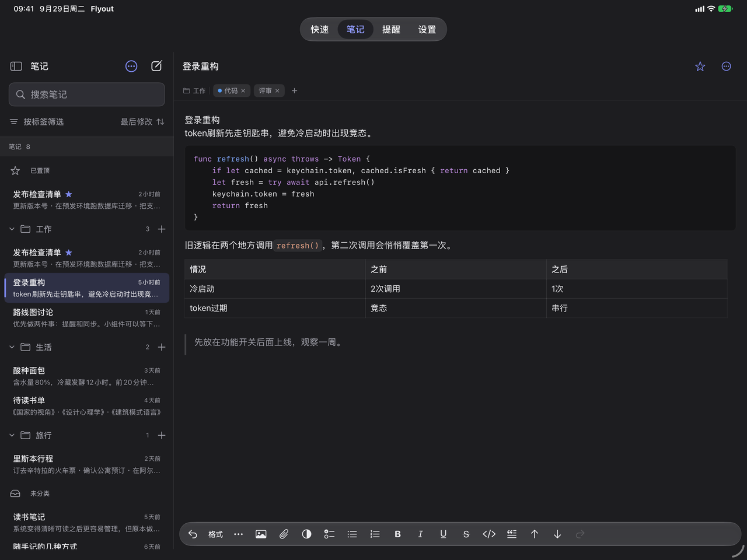
Task: Change sort order via 最后修改
Action: point(142,122)
